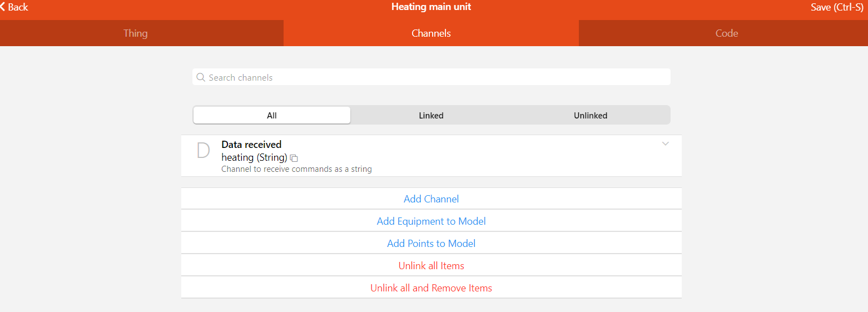Filter channels by Linked

(431, 116)
